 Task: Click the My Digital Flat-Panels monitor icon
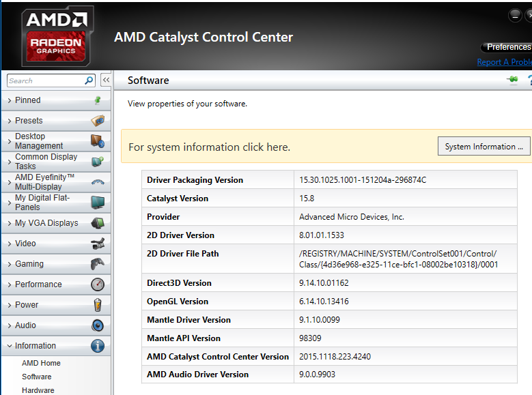[98, 203]
